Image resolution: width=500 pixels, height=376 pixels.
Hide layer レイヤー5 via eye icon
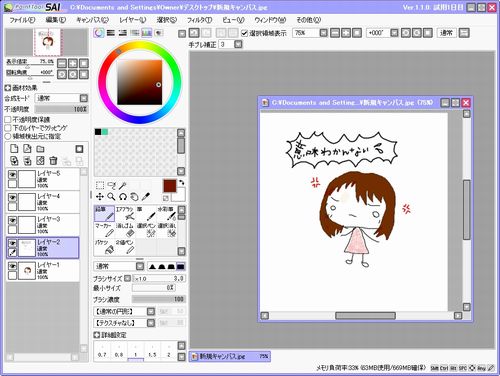(x=12, y=175)
